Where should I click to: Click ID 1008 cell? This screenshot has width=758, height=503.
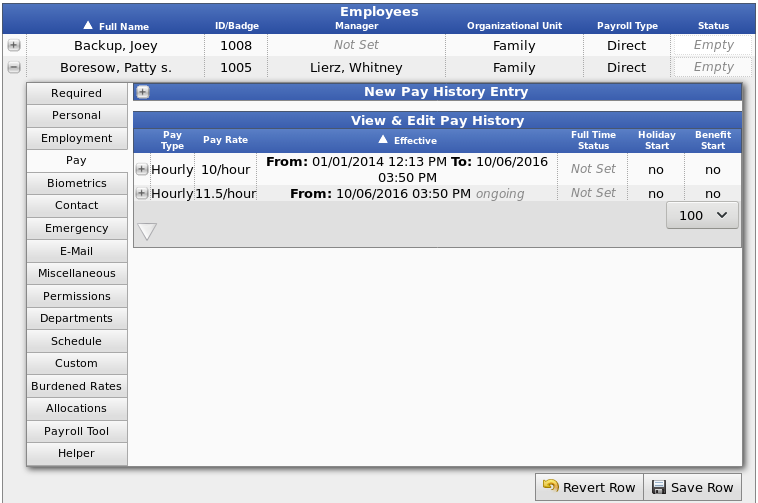pyautogui.click(x=236, y=45)
